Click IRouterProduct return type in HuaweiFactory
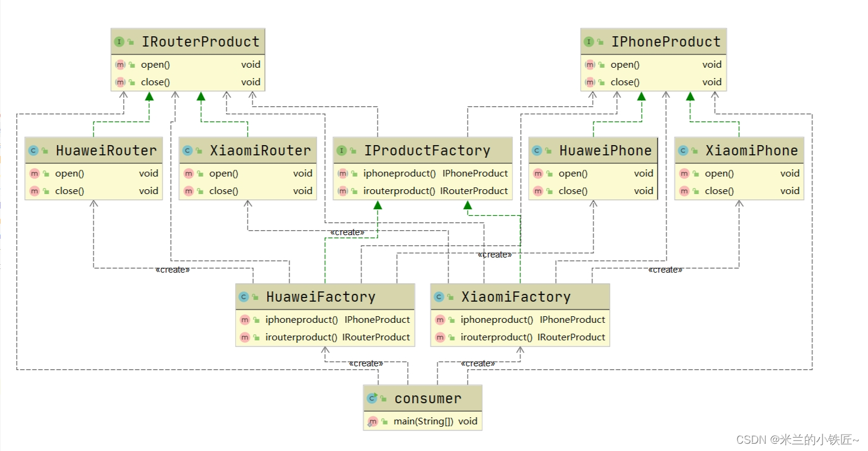Image resolution: width=868 pixels, height=451 pixels. (376, 337)
